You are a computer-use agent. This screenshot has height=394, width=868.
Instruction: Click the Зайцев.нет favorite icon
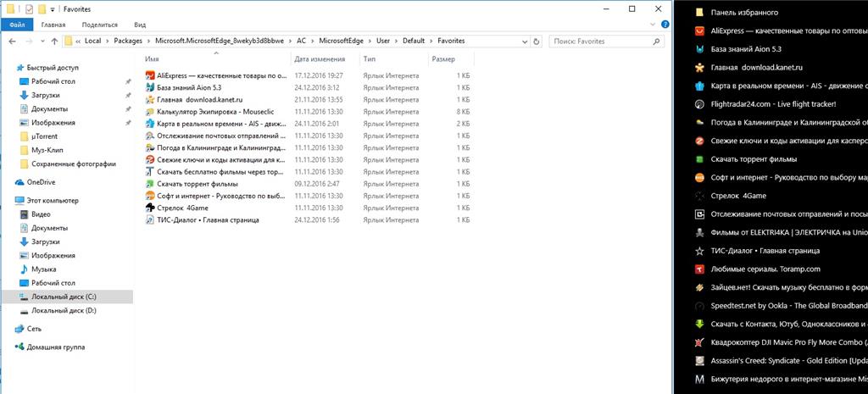[x=699, y=288]
